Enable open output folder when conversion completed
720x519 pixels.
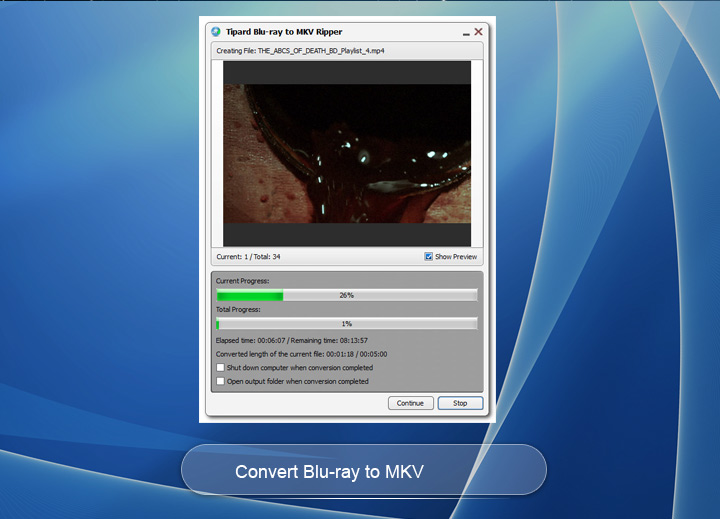pos(220,381)
